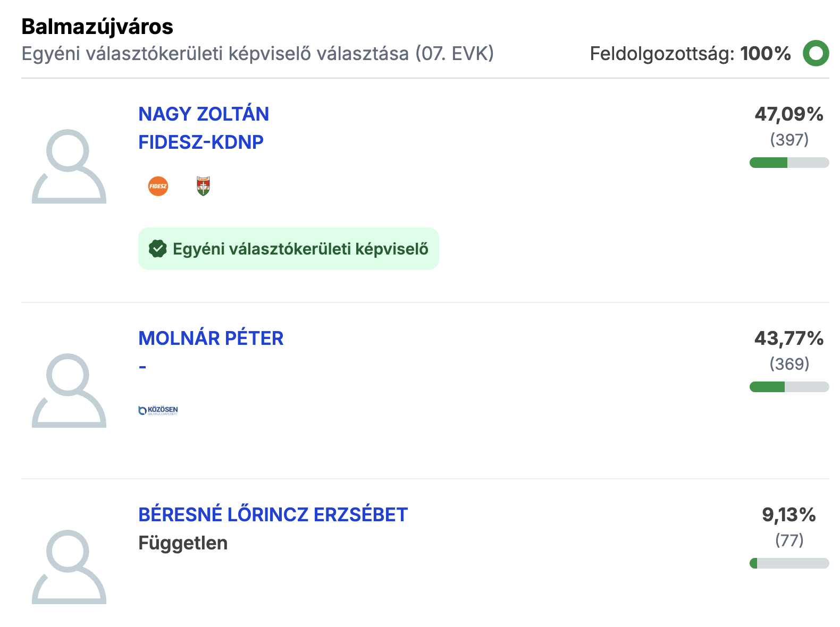Click the Balmazújváros heading
The image size is (840, 627).
[x=97, y=27]
